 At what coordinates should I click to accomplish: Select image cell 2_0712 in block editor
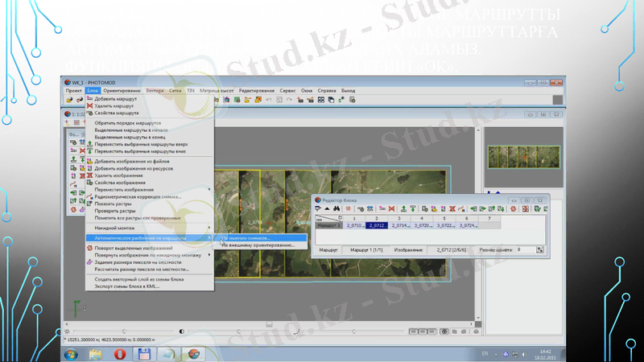tap(377, 225)
